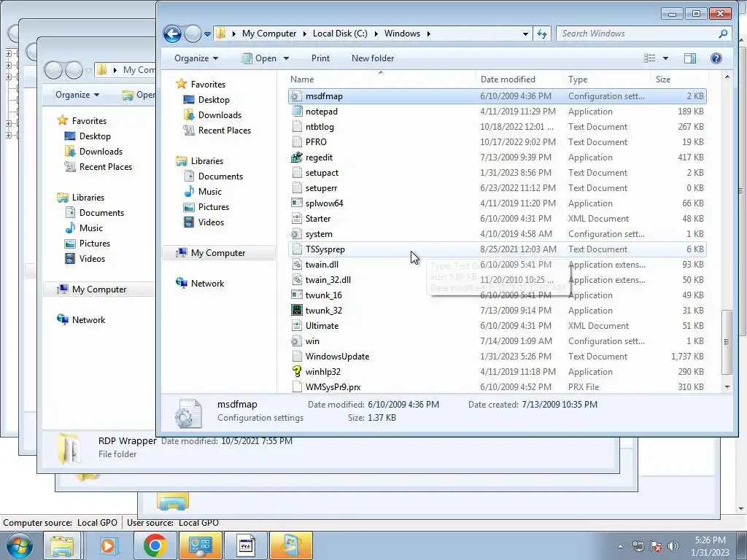The width and height of the screenshot is (747, 560).
Task: Click New folder in the toolbar
Action: click(373, 58)
